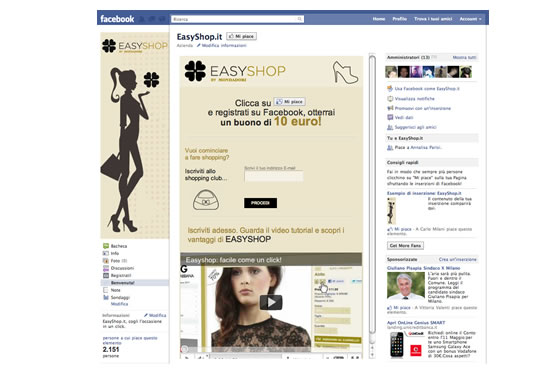Click the Promuovi con un'inserzione megaphone icon
The image size is (560, 382).
(390, 108)
